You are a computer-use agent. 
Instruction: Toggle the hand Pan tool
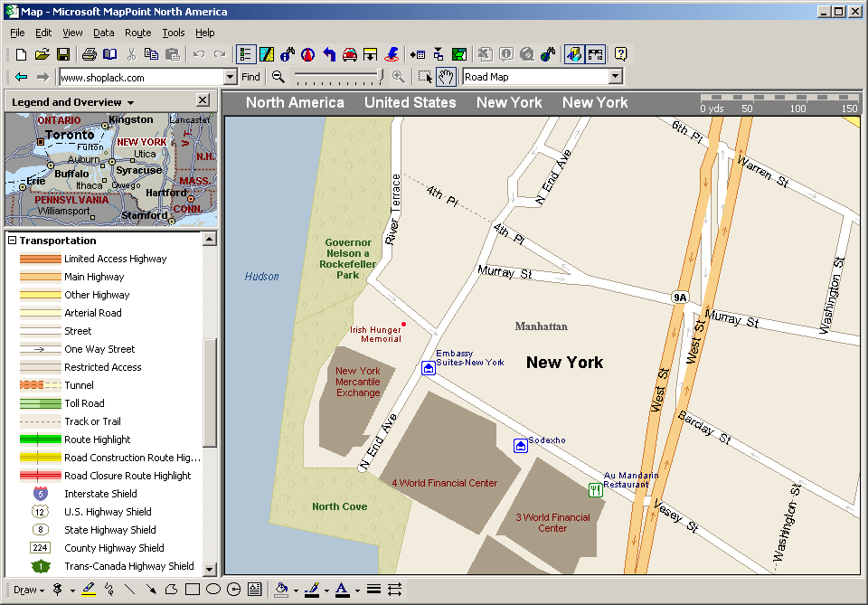pos(446,77)
